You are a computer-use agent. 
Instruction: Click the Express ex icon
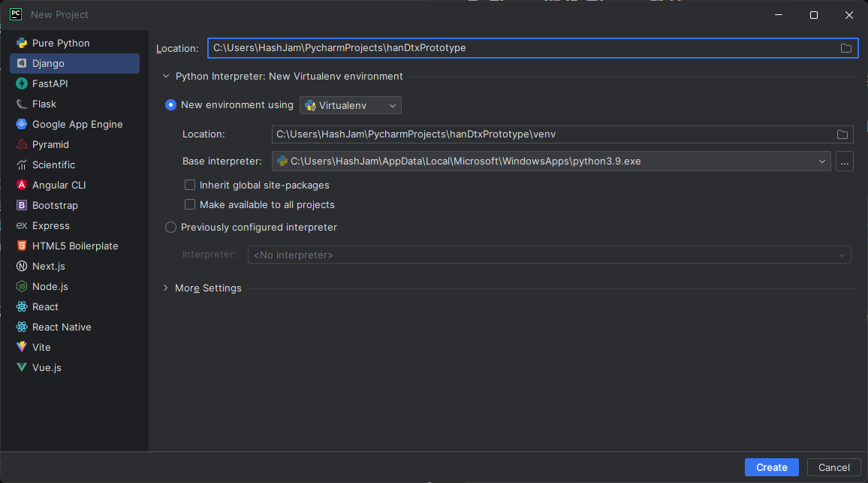(22, 225)
